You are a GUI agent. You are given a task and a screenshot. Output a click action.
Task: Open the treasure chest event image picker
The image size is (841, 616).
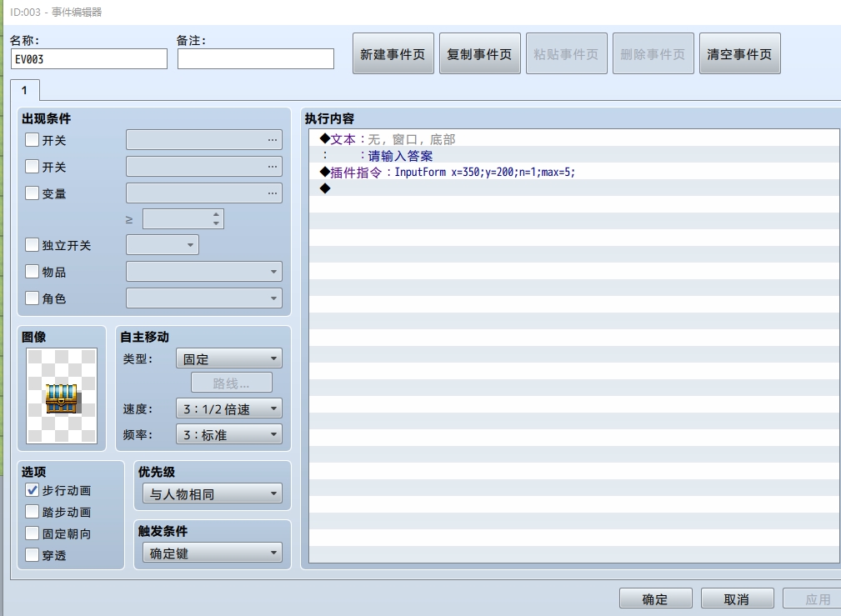pyautogui.click(x=62, y=396)
